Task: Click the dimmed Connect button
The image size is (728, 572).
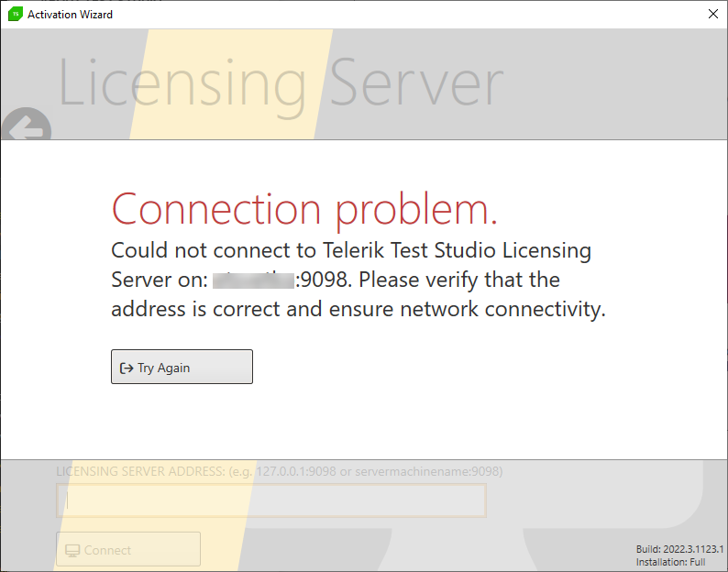Action: 128,549
